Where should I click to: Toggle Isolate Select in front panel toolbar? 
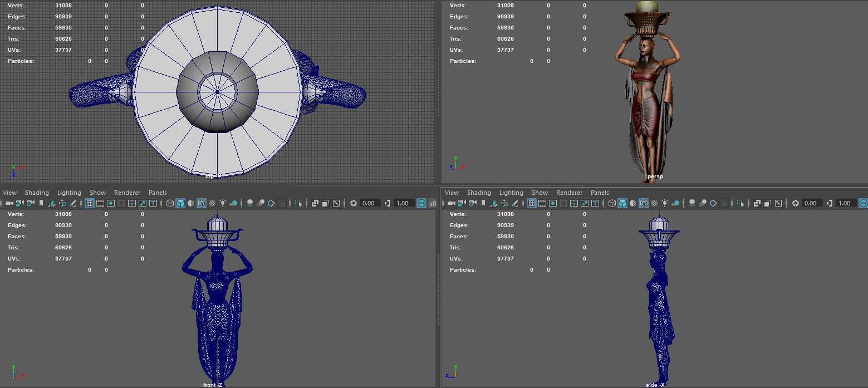pyautogui.click(x=298, y=203)
